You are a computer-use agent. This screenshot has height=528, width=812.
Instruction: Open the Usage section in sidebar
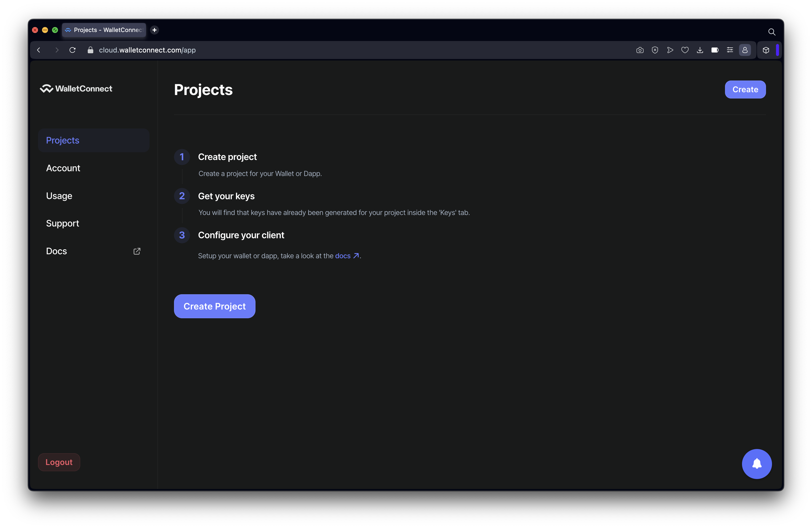click(93, 196)
